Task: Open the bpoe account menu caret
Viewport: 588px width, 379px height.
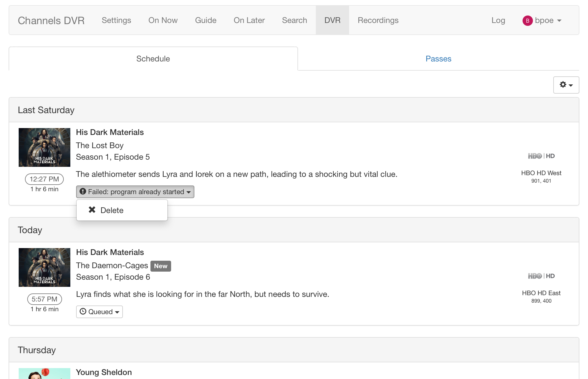Action: 559,21
